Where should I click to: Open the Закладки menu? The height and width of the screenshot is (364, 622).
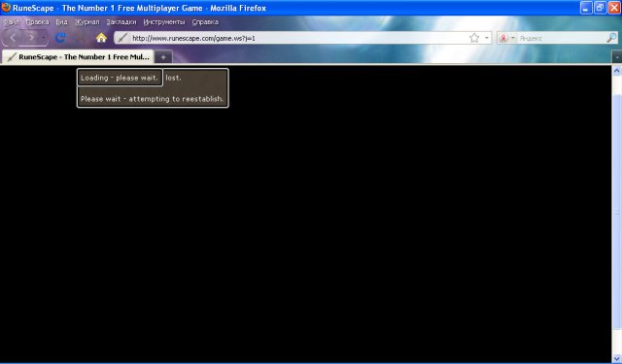point(121,22)
